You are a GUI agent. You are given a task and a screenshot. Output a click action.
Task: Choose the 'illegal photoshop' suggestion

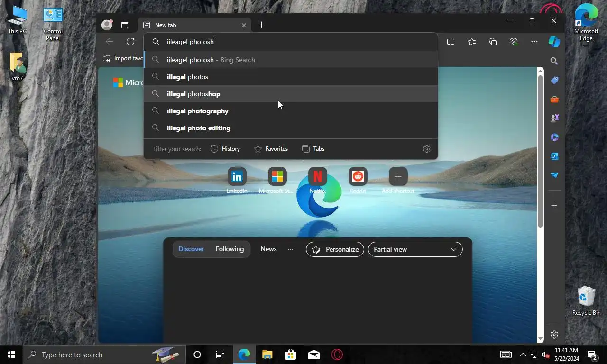coord(291,94)
